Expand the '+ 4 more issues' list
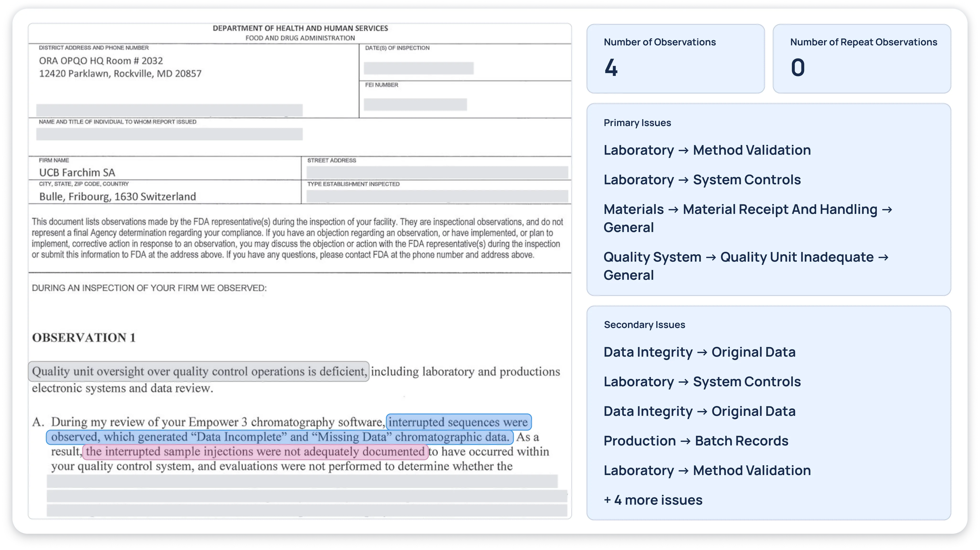Screen dimensions: 980x550 [653, 500]
